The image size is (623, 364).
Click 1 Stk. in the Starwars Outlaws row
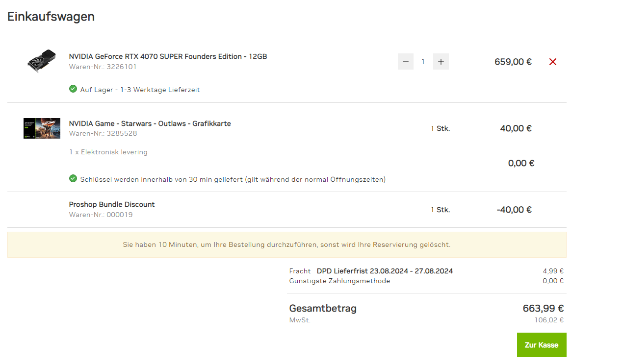click(x=441, y=128)
